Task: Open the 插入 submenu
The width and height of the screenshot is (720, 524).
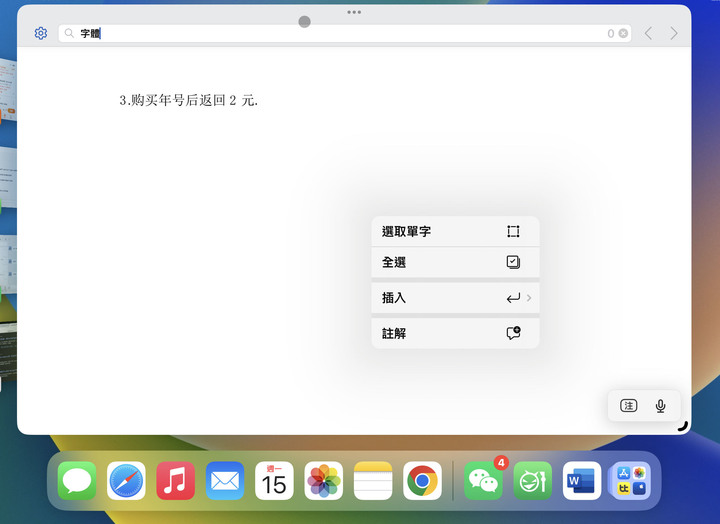Action: click(x=455, y=298)
